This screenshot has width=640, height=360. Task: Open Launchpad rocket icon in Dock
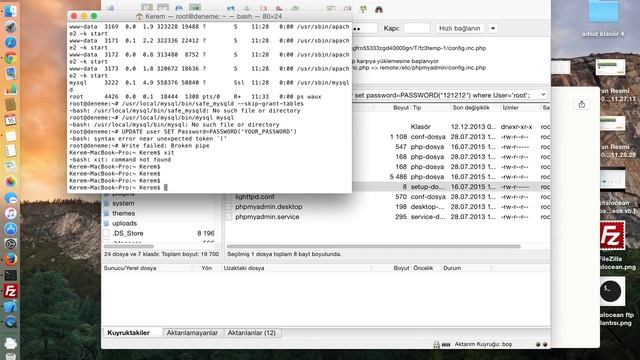[10, 27]
